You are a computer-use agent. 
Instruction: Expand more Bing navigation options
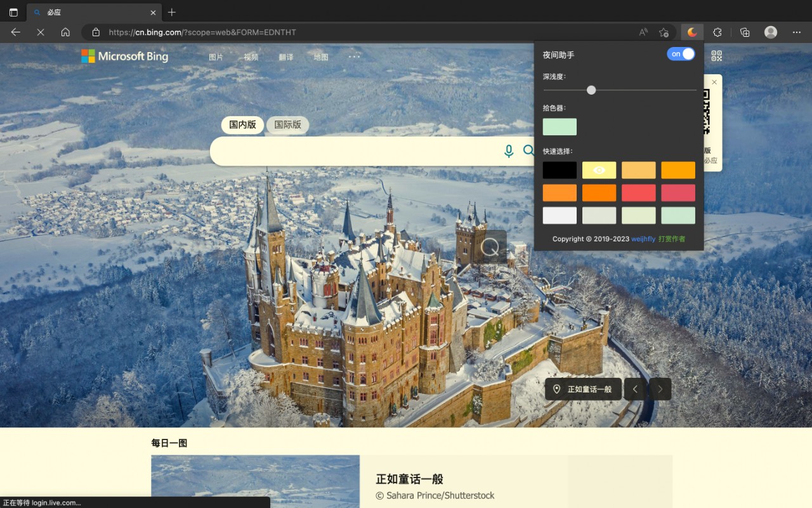[354, 57]
